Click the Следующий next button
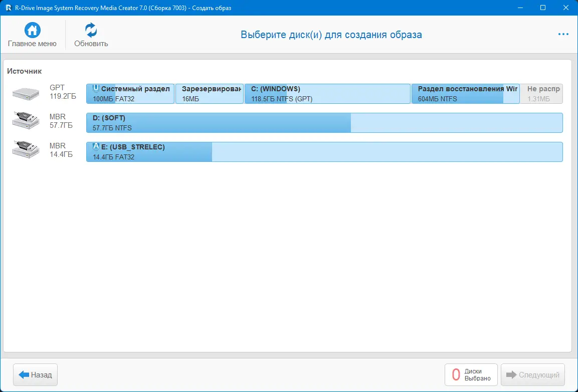 [533, 374]
